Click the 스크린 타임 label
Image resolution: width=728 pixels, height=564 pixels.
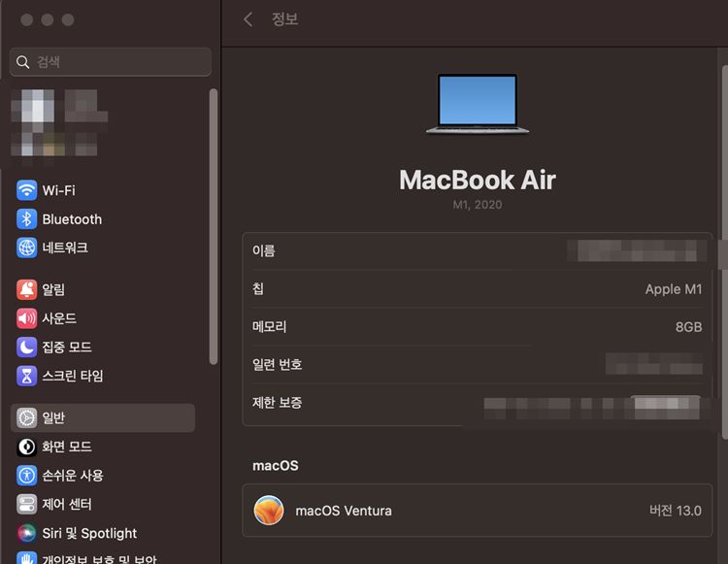tap(73, 376)
